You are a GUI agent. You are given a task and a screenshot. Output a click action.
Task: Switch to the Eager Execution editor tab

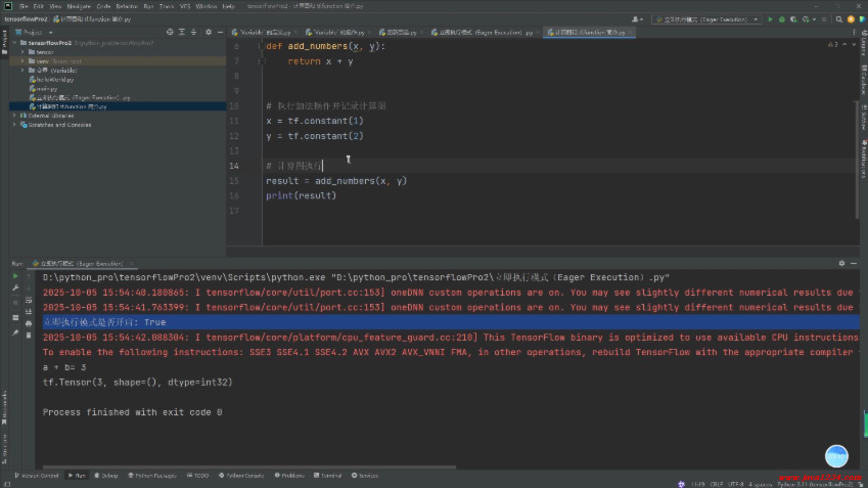coord(483,33)
